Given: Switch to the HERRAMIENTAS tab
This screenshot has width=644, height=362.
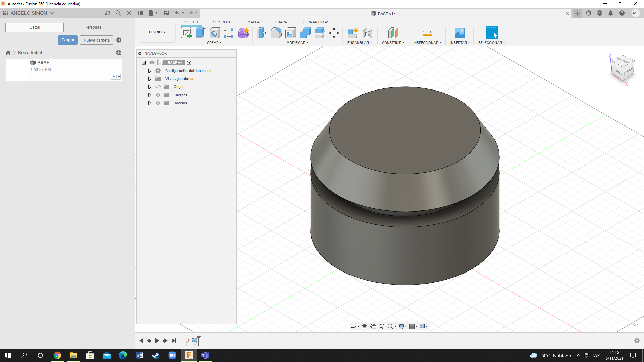Looking at the screenshot, I should (x=316, y=22).
